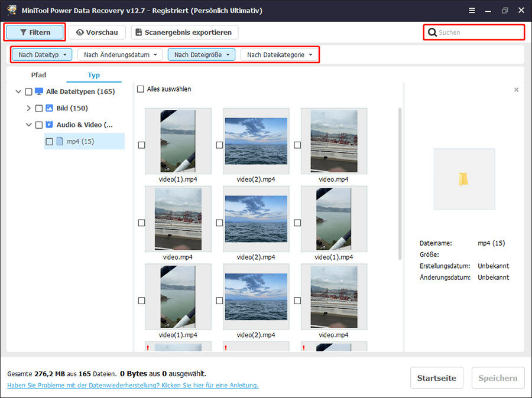Image resolution: width=532 pixels, height=398 pixels.
Task: Check the Alle Dateitypen checkbox
Action: [28, 92]
